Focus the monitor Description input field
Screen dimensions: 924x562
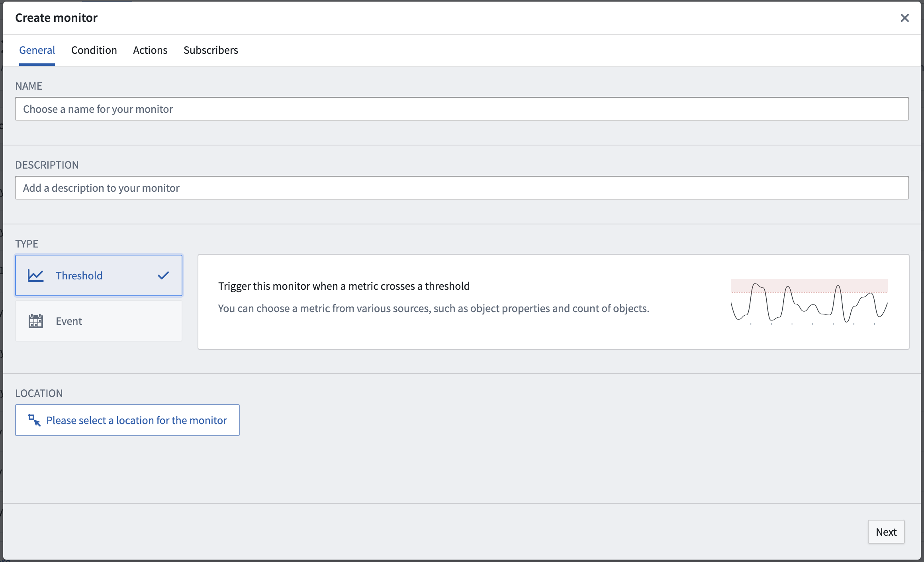462,188
